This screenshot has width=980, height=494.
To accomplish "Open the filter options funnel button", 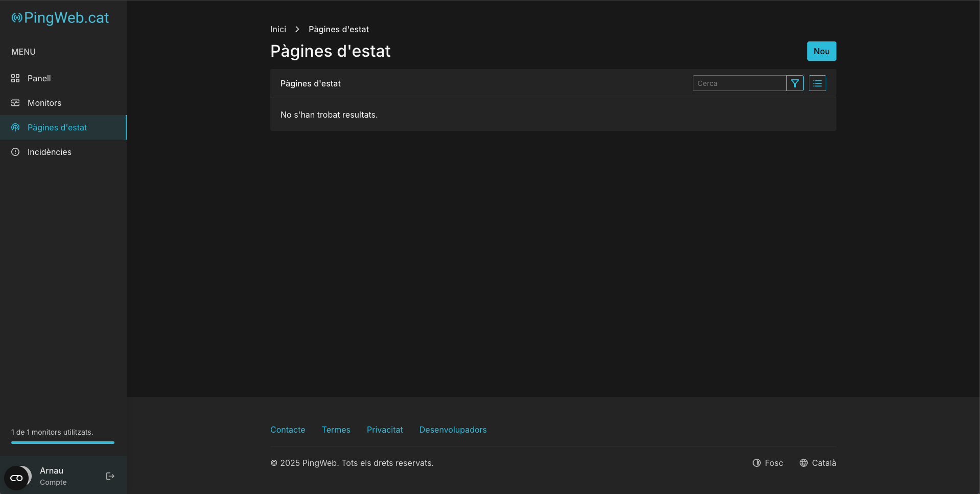I will (x=795, y=83).
